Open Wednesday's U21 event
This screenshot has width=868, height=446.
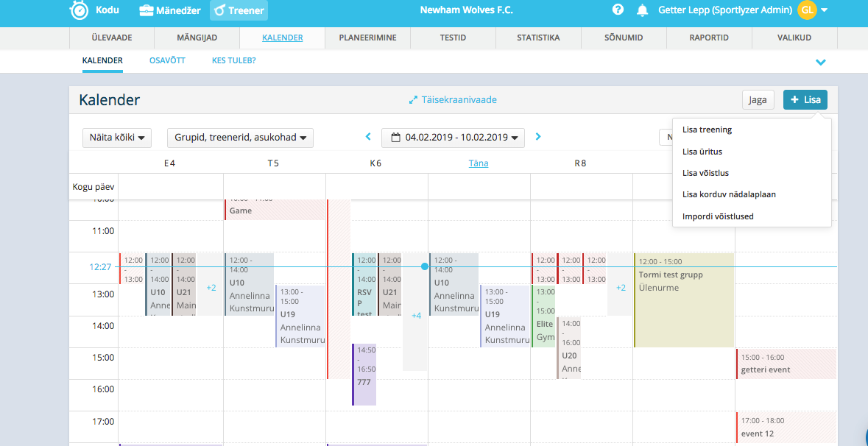pos(389,284)
